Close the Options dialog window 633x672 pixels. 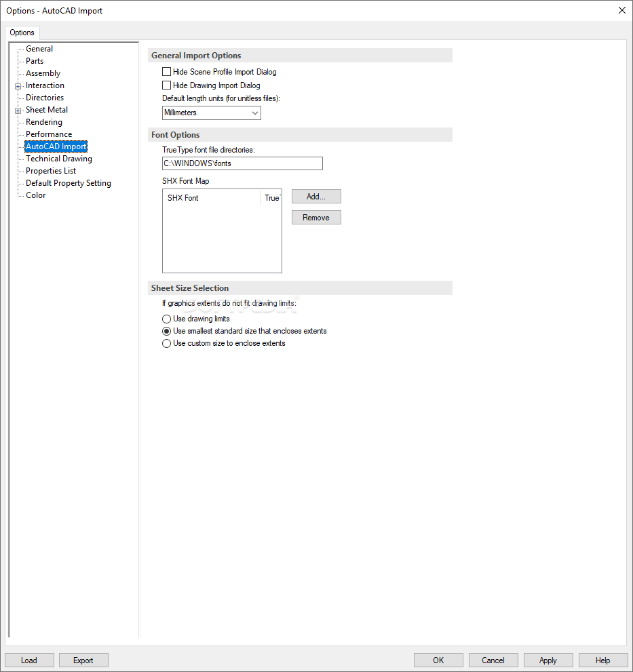[622, 10]
